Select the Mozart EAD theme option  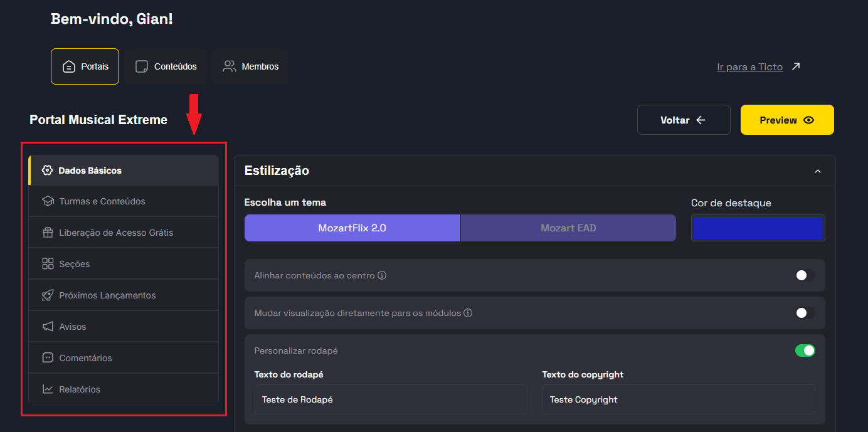pos(568,228)
